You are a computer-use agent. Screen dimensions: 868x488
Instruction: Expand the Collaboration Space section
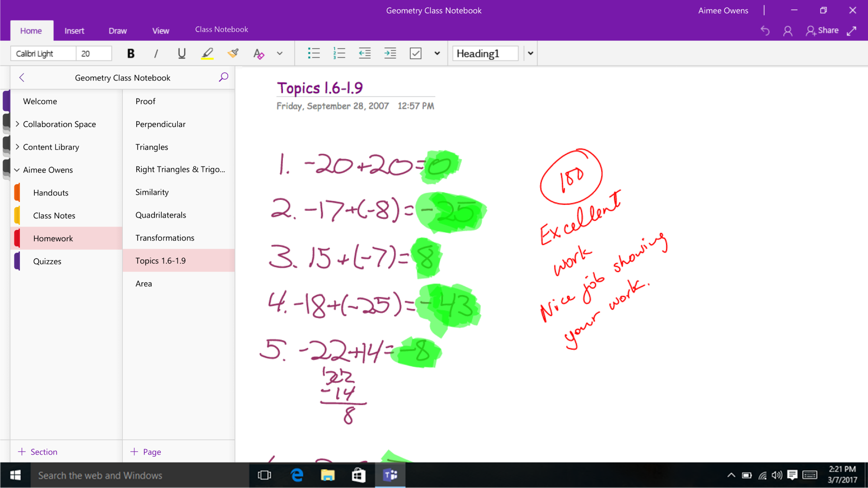point(17,124)
